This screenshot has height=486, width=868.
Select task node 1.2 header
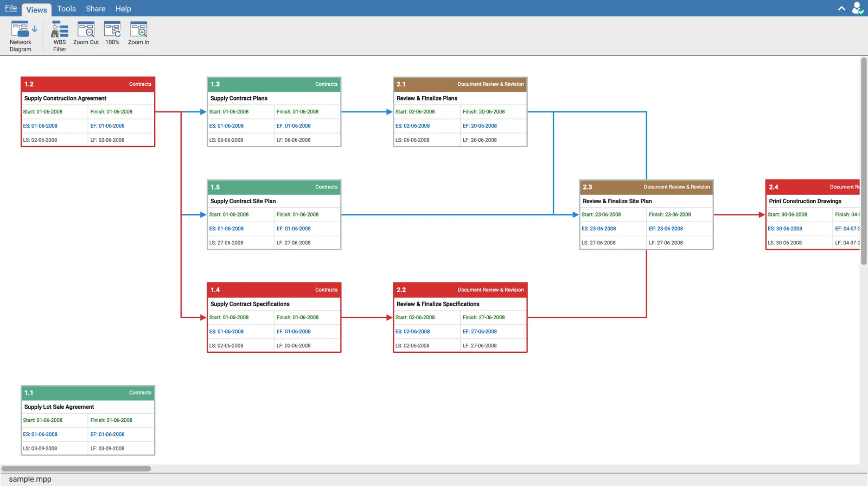[88, 84]
